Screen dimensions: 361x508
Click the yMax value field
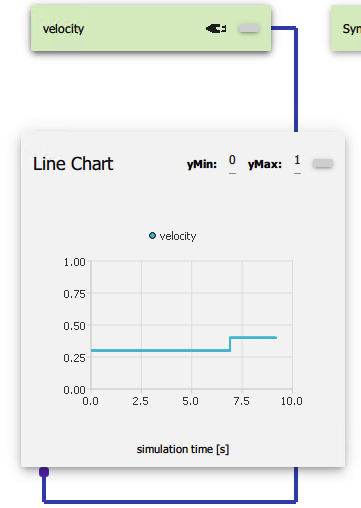[297, 163]
